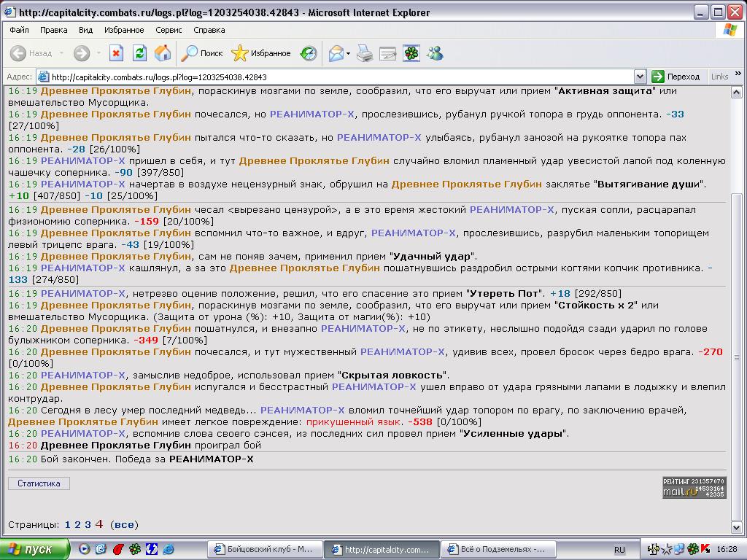The width and height of the screenshot is (747, 560).
Task: Launch media player quick launch icon
Action: pos(84,549)
